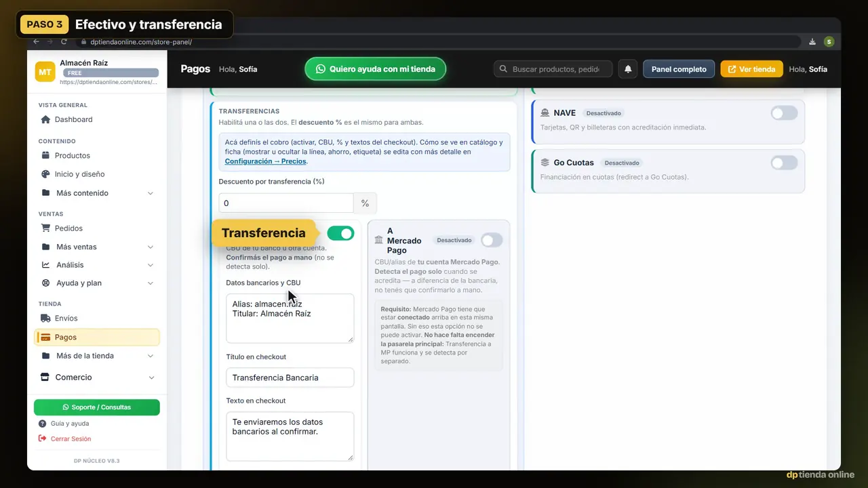
Task: Expand the Más contenido menu
Action: [97, 193]
